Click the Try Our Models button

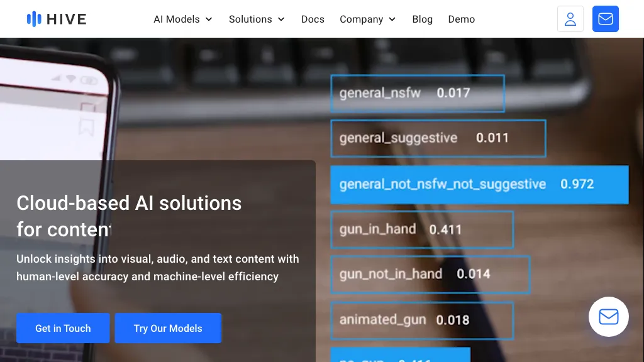tap(168, 328)
